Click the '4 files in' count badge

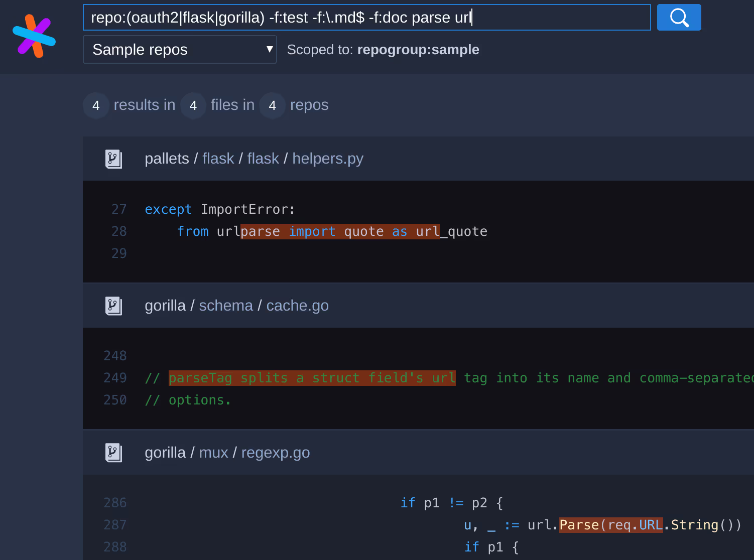pyautogui.click(x=193, y=105)
